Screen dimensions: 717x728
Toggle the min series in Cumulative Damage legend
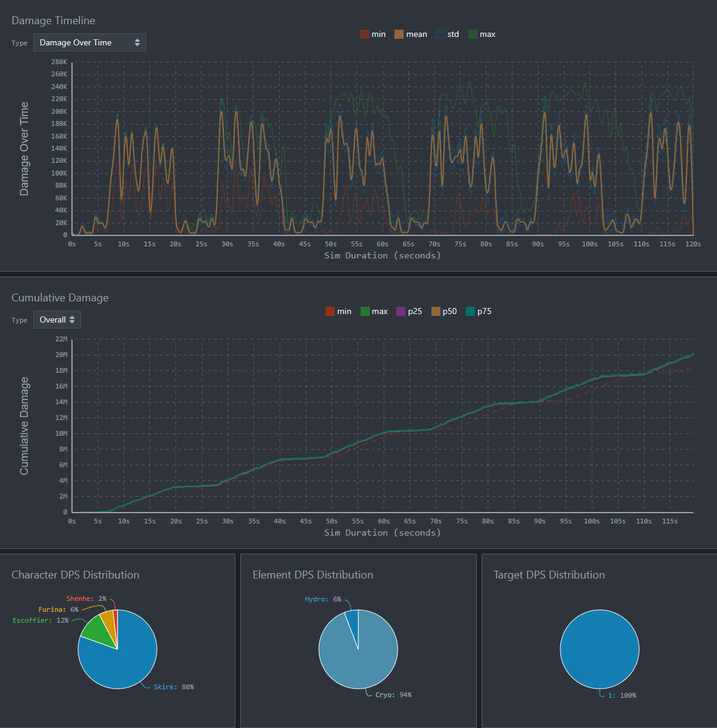pos(338,312)
